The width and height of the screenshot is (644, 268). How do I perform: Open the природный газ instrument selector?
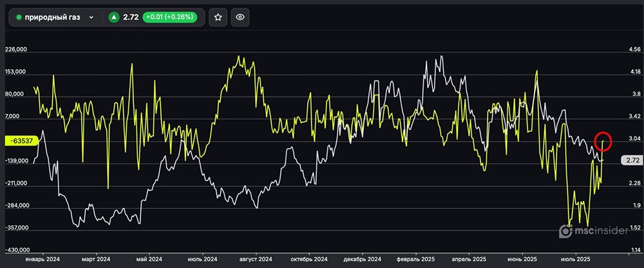tap(53, 18)
